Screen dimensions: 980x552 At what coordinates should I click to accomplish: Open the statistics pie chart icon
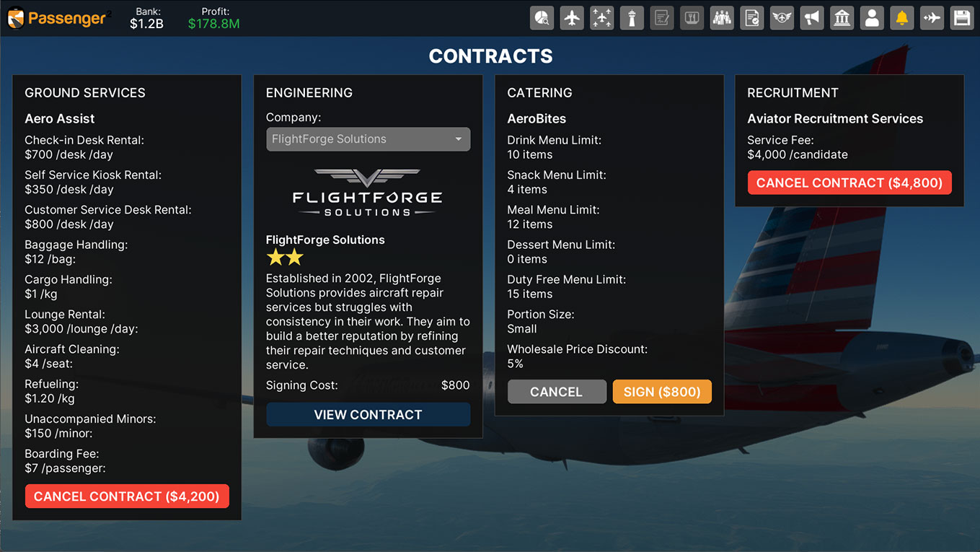pos(542,18)
